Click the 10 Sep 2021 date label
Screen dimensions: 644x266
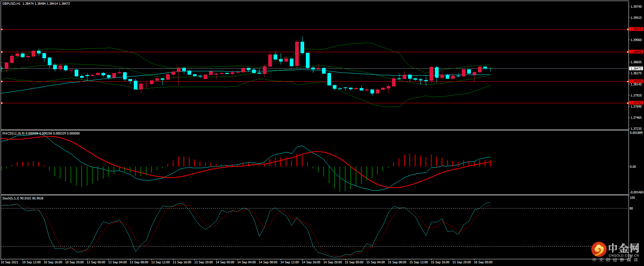(10, 262)
